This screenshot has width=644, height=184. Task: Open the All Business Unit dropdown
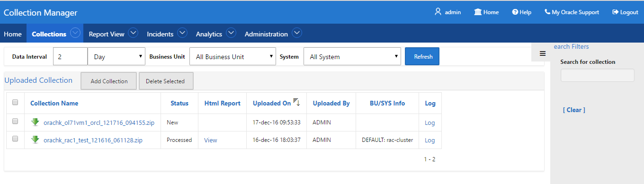(233, 56)
